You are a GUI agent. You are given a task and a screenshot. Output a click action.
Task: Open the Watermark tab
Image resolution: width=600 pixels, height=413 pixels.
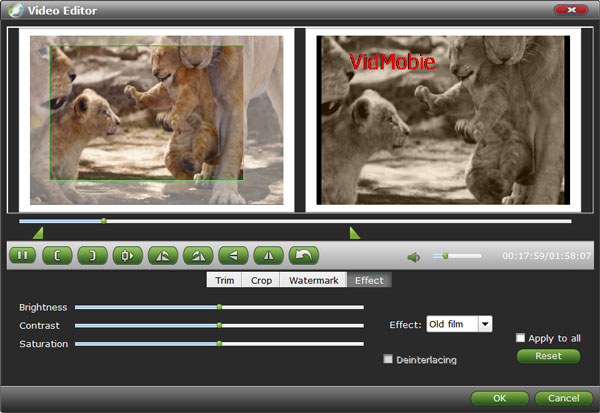pyautogui.click(x=313, y=280)
